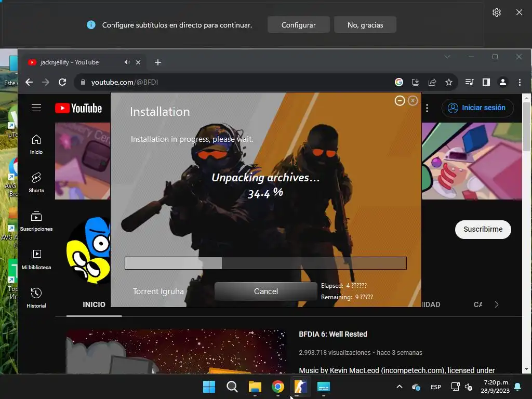Image resolution: width=532 pixels, height=399 pixels.
Task: Open Suscripciones in sidebar
Action: [x=36, y=221]
